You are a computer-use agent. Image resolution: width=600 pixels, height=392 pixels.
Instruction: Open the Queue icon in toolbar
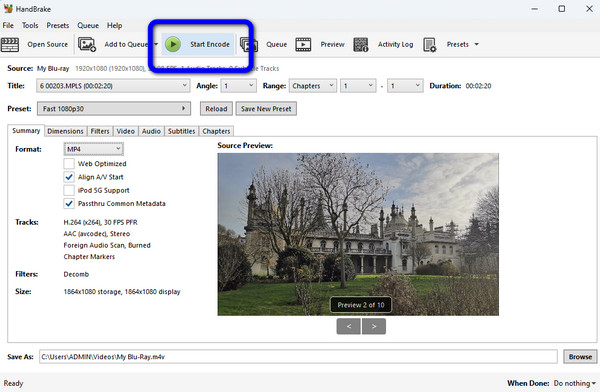[x=249, y=44]
